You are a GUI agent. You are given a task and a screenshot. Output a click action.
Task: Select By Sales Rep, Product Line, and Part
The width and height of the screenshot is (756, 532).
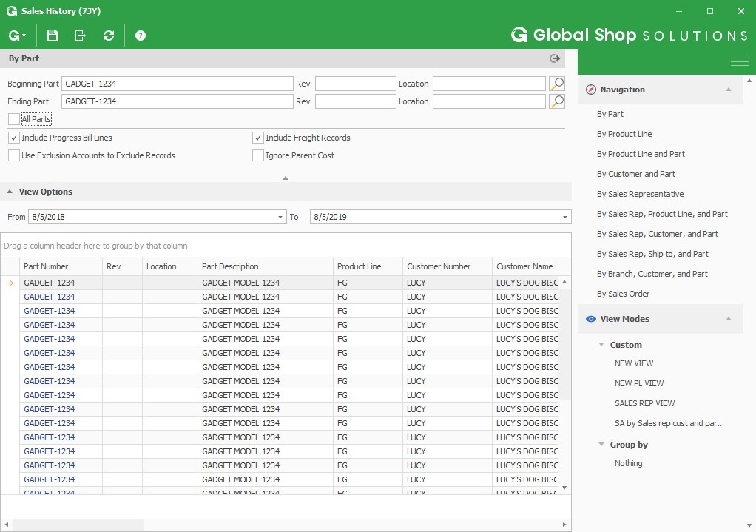point(662,214)
